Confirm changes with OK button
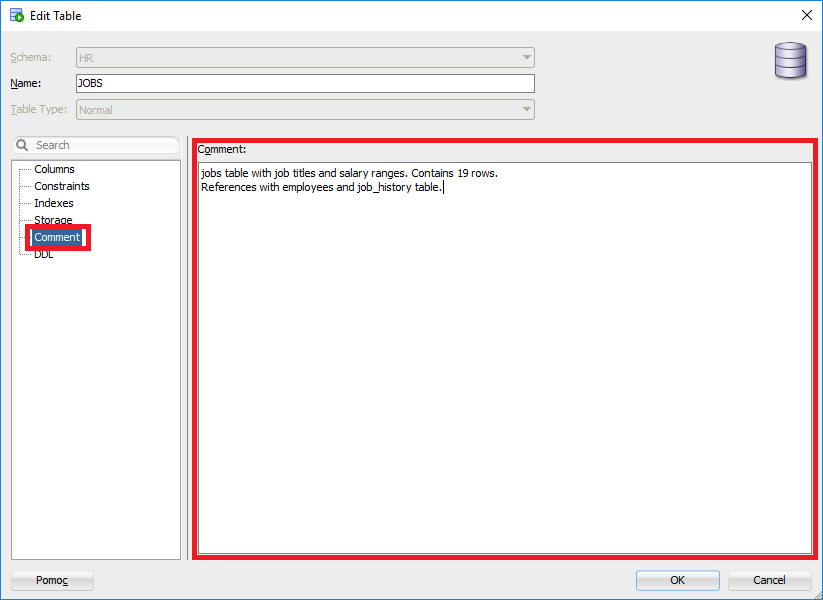The height and width of the screenshot is (600, 823). [677, 580]
